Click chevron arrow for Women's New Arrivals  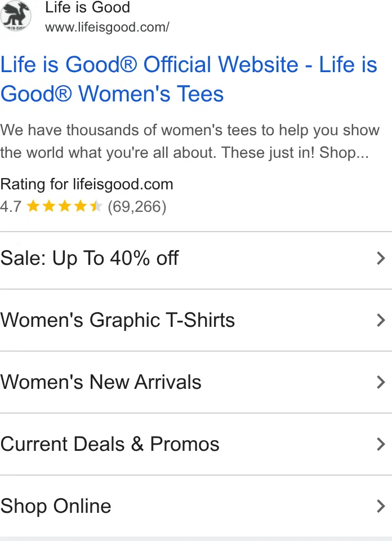pyautogui.click(x=381, y=382)
